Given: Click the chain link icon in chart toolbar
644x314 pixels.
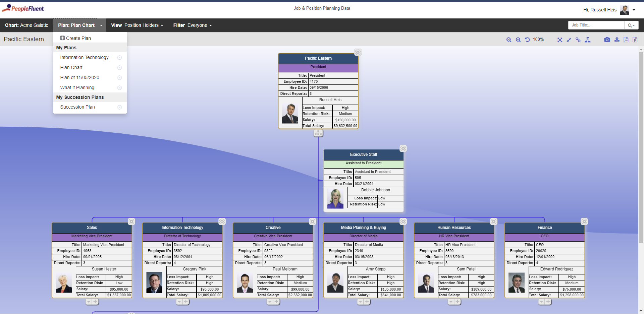Looking at the screenshot, I should [x=578, y=40].
